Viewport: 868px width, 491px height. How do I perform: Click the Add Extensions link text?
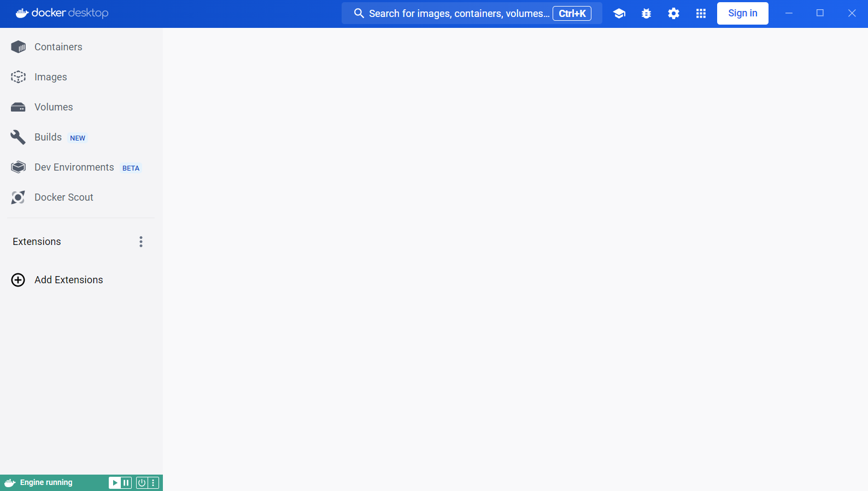69,280
